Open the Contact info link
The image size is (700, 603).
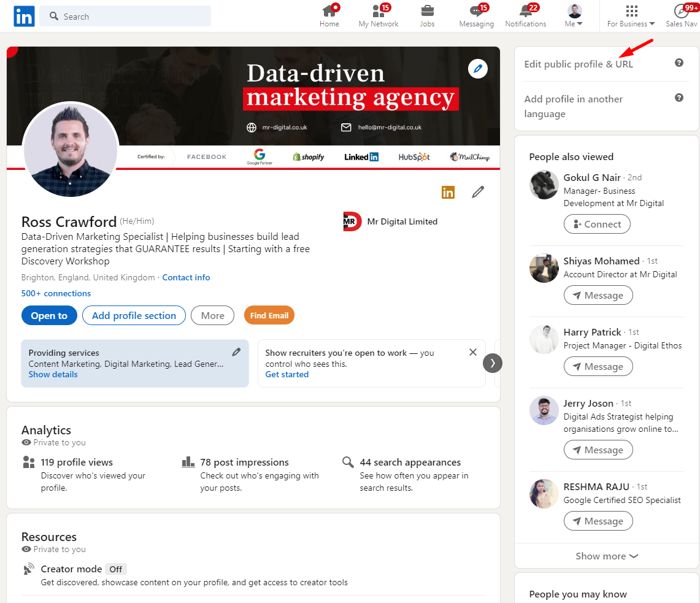[x=186, y=277]
